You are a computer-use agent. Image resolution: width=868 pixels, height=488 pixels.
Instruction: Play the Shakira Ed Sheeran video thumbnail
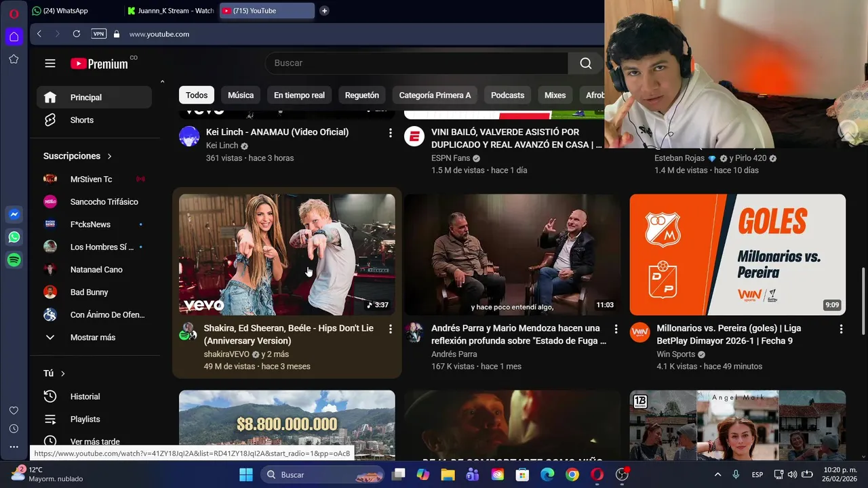point(287,255)
